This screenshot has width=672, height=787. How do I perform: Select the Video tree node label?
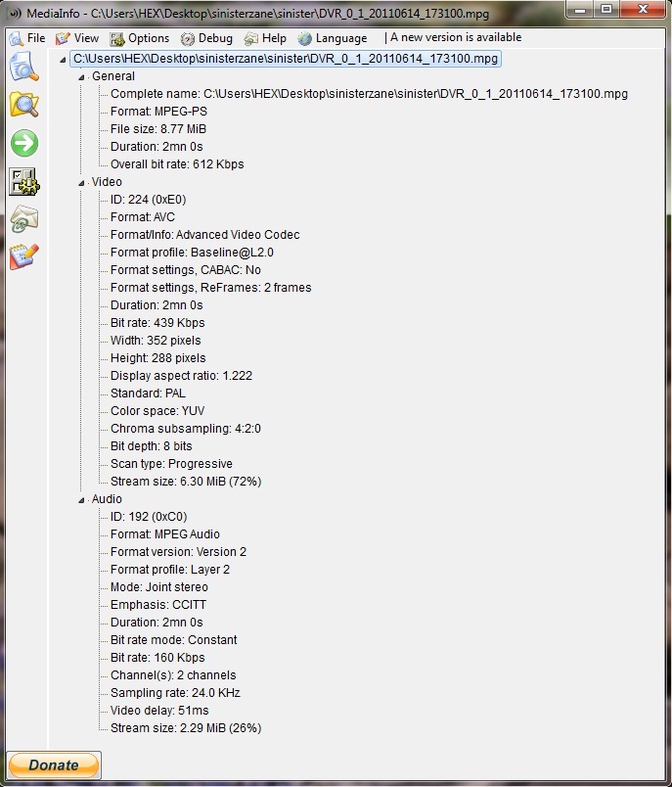tap(107, 182)
